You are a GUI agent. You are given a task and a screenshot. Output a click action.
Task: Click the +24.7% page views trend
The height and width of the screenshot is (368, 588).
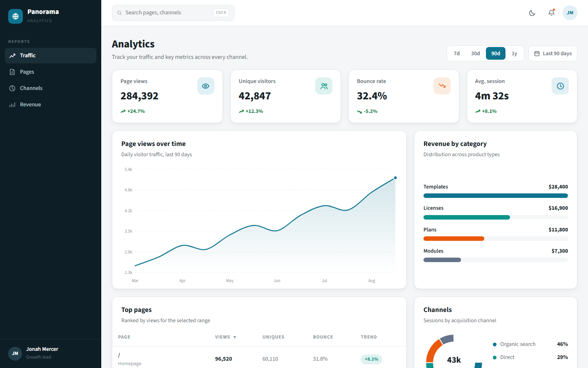click(x=133, y=111)
